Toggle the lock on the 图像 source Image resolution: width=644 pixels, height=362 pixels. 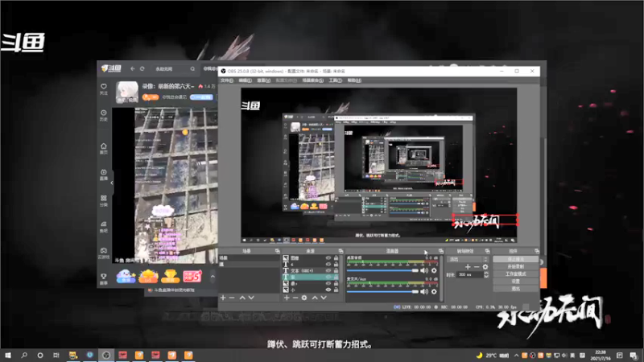(x=336, y=258)
